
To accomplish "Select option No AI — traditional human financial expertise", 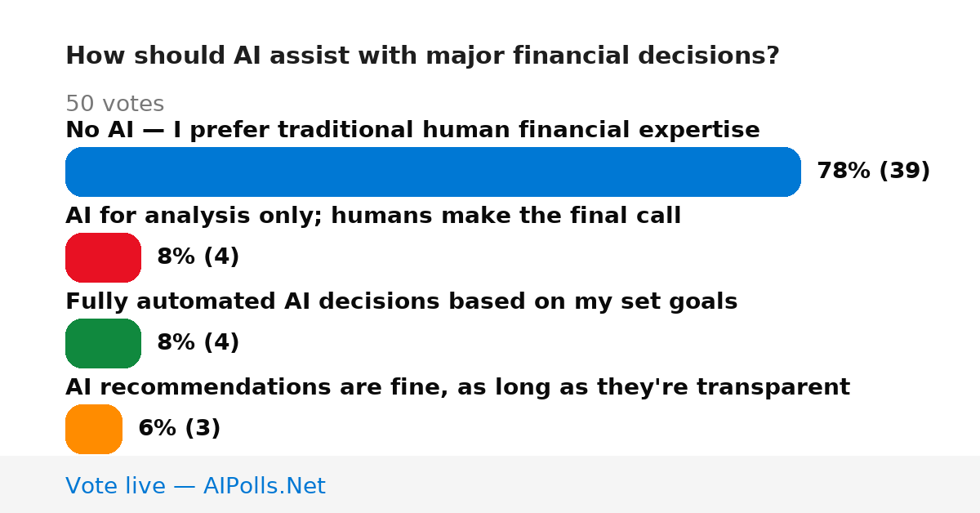I will click(412, 130).
